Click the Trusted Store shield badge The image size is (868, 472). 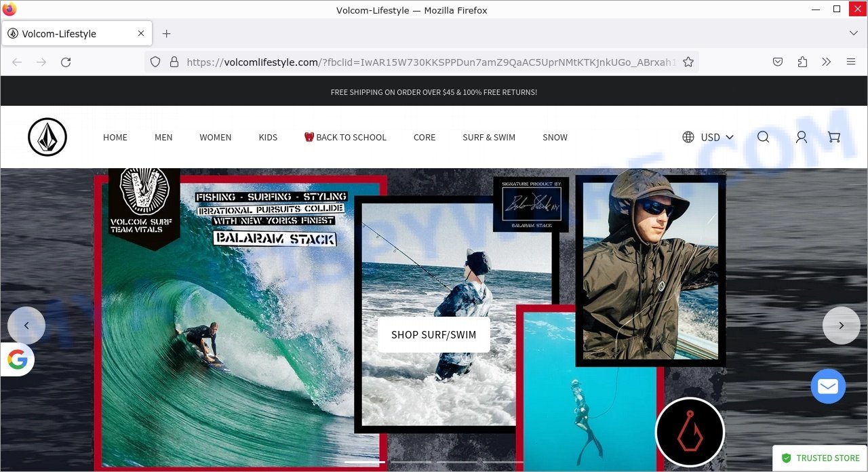tap(820, 458)
